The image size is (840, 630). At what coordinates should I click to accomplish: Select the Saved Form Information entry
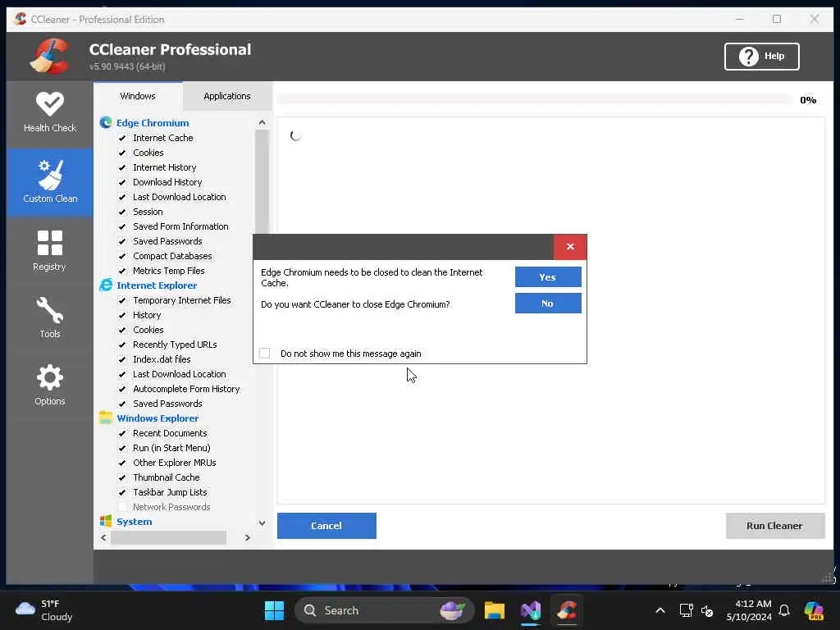click(x=180, y=226)
